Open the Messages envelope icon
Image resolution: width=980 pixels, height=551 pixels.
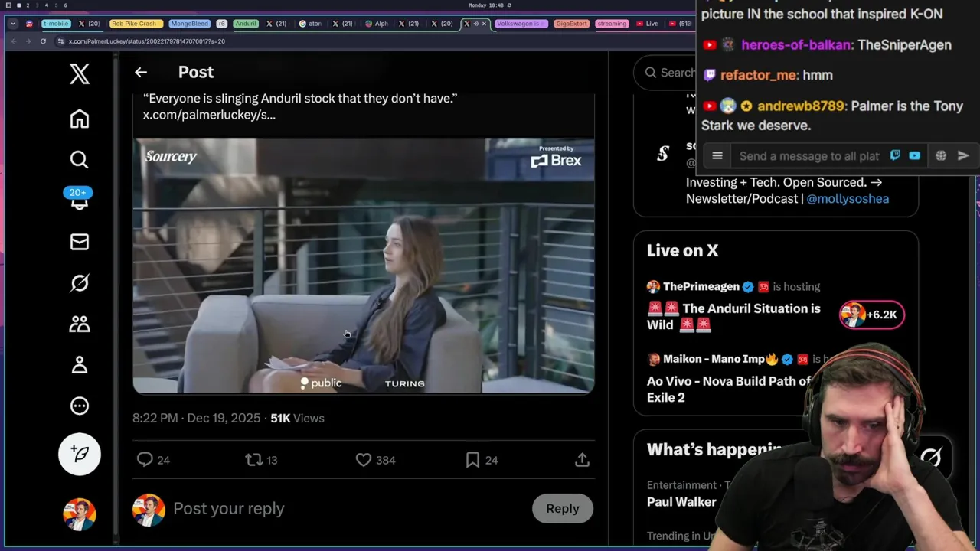(80, 242)
